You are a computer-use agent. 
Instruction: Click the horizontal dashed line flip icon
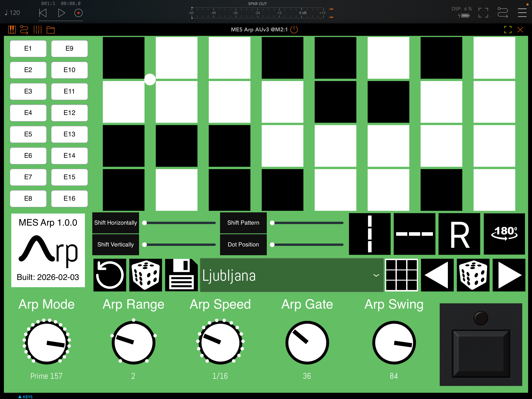click(x=414, y=234)
